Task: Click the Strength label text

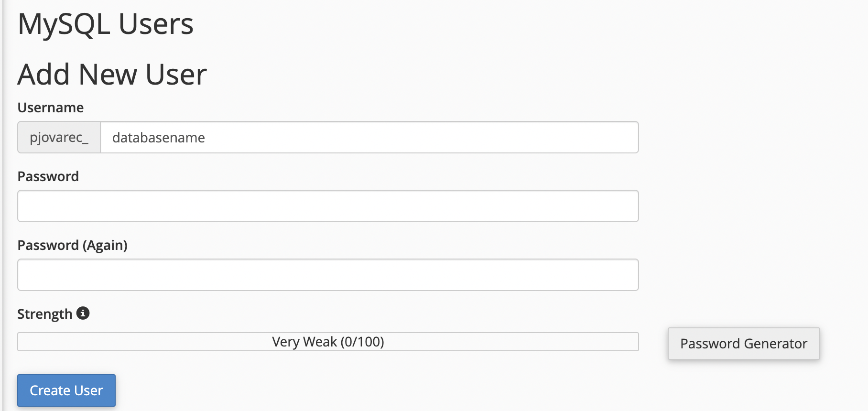Action: click(x=45, y=314)
